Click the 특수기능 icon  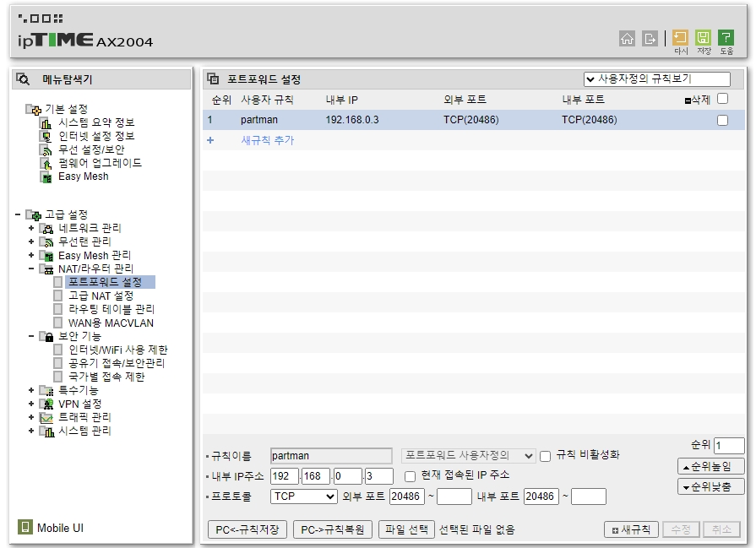46,390
